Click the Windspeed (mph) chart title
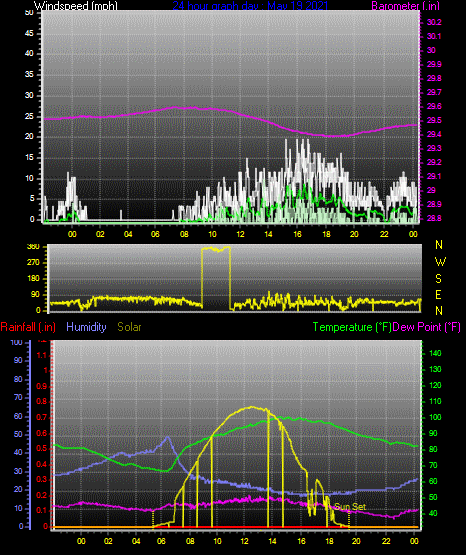The height and width of the screenshot is (555, 466). coord(75,5)
